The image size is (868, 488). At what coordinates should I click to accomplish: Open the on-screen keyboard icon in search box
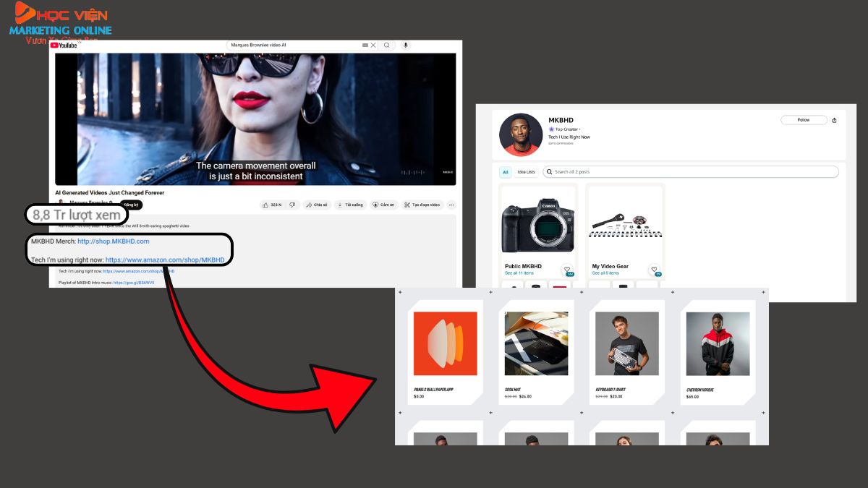coord(365,45)
